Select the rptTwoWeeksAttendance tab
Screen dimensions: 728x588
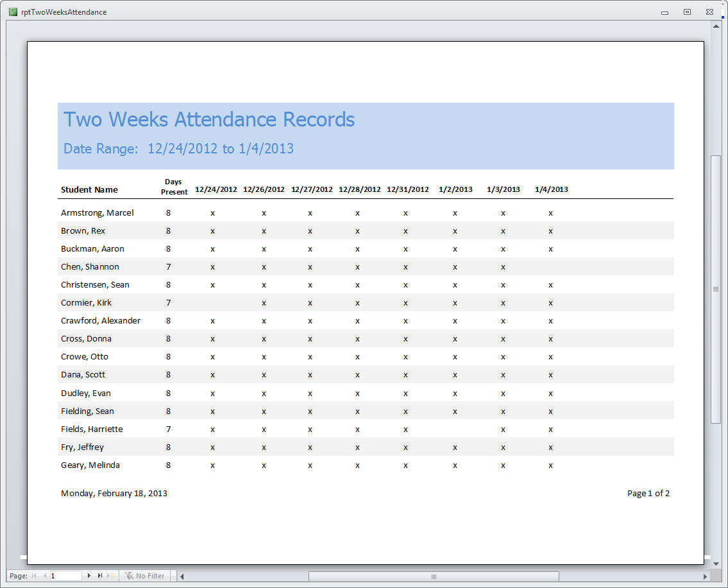point(63,12)
